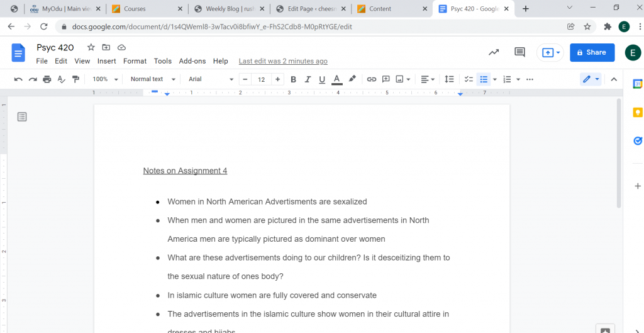The height and width of the screenshot is (333, 644).
Task: Increase font size with plus button
Action: point(277,79)
